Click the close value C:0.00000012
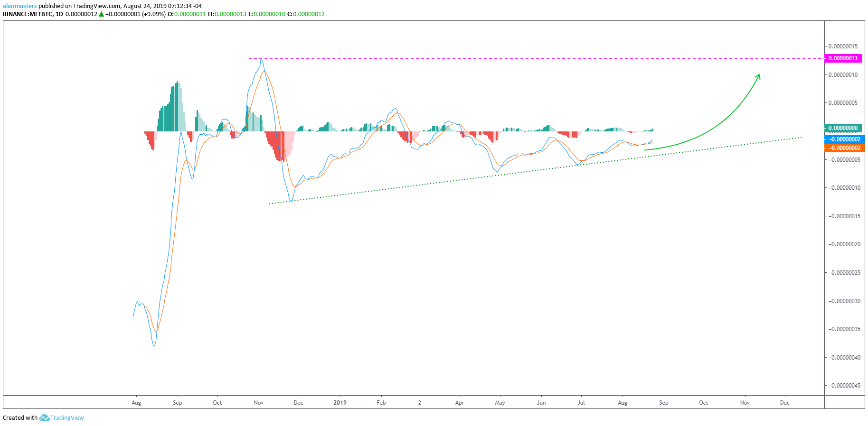The image size is (868, 426). coord(306,14)
